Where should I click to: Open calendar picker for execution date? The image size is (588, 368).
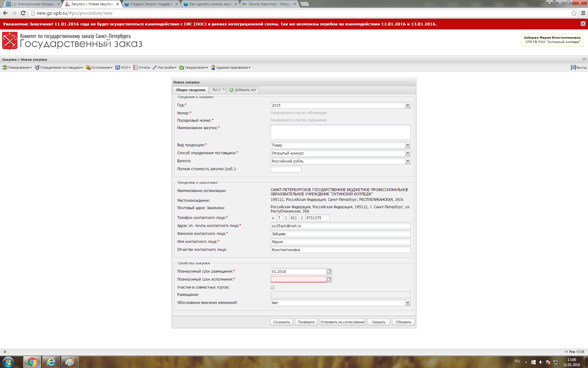(x=329, y=279)
